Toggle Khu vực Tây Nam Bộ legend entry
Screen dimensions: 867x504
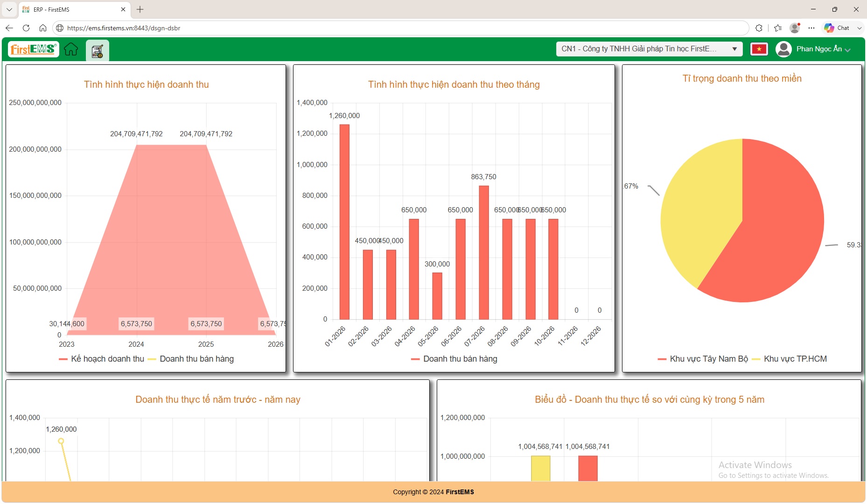(x=702, y=359)
